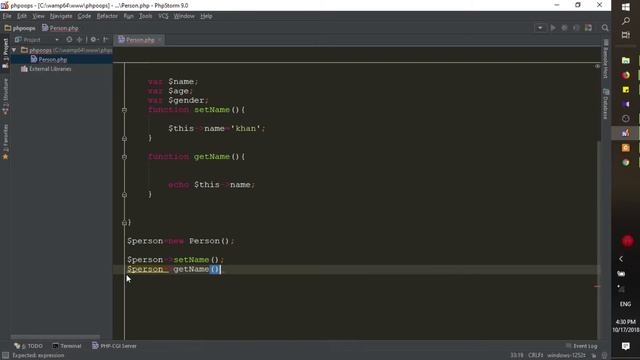Fold the setName closing brace gutter marker
The height and width of the screenshot is (360, 640).
(x=124, y=138)
